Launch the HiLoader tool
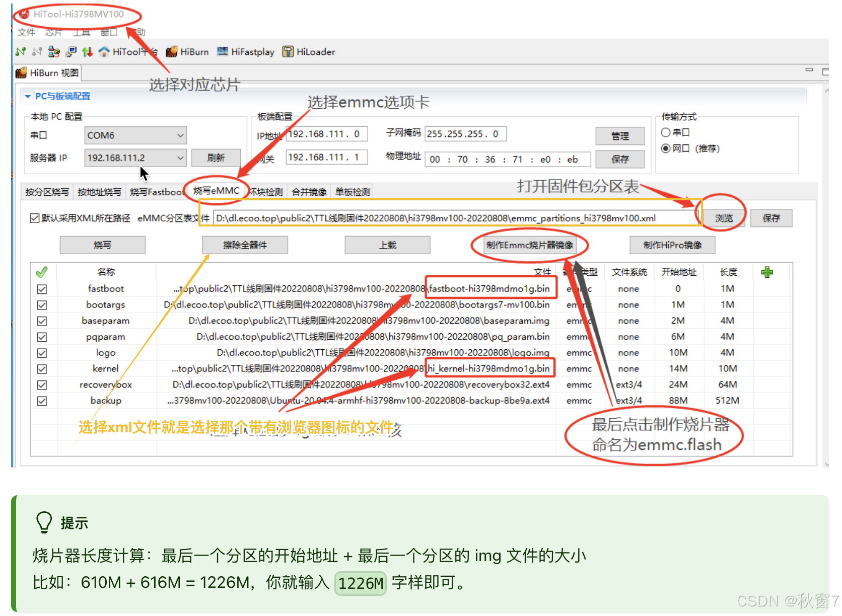This screenshot has height=616, width=842. [309, 51]
